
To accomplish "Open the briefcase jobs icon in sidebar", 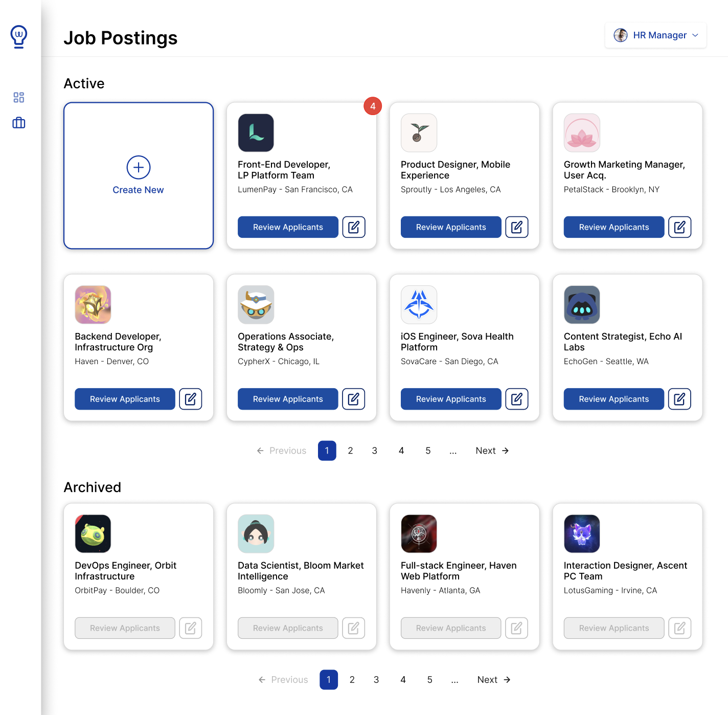I will 19,123.
